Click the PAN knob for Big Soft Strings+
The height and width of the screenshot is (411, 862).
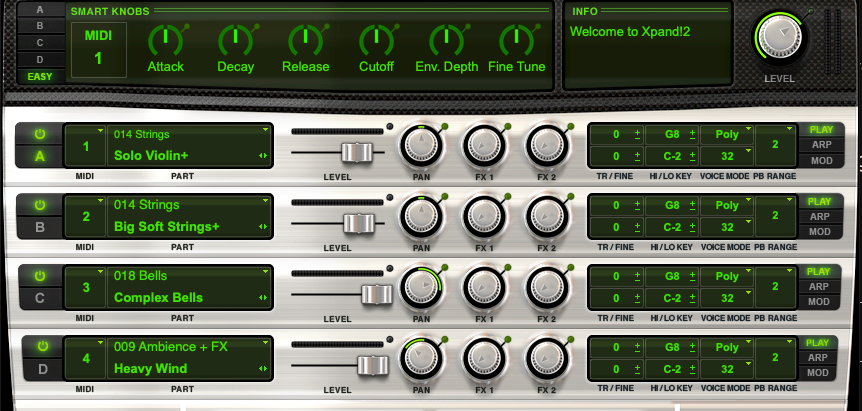421,216
